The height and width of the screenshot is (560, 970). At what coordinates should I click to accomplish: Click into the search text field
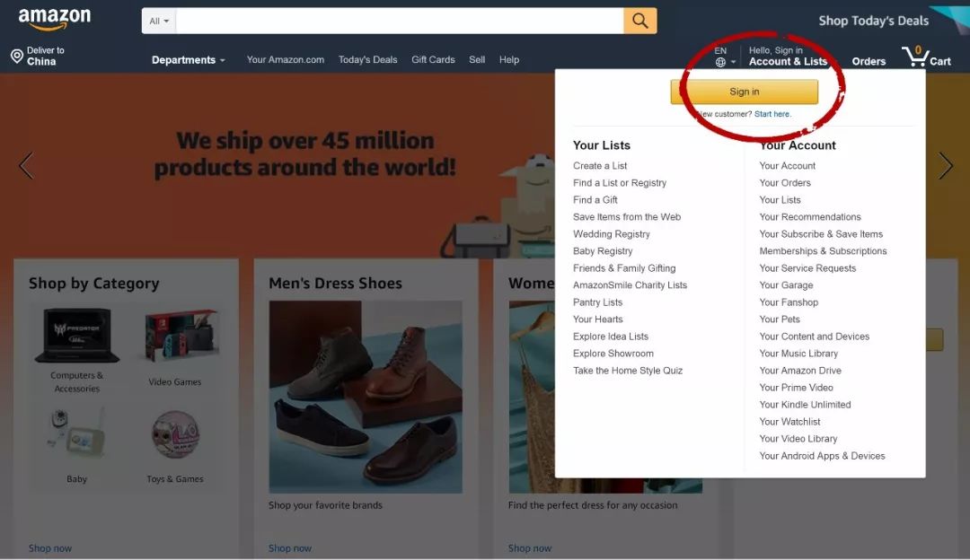click(x=399, y=21)
